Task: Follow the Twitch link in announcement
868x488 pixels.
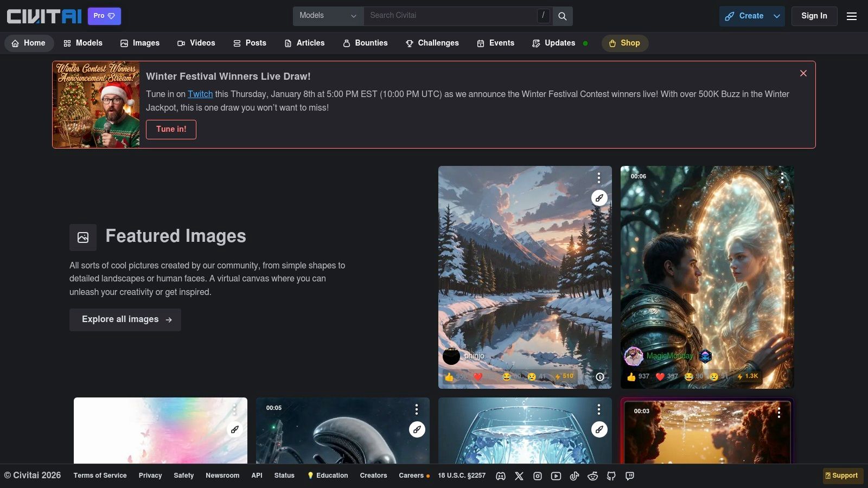Action: [200, 94]
